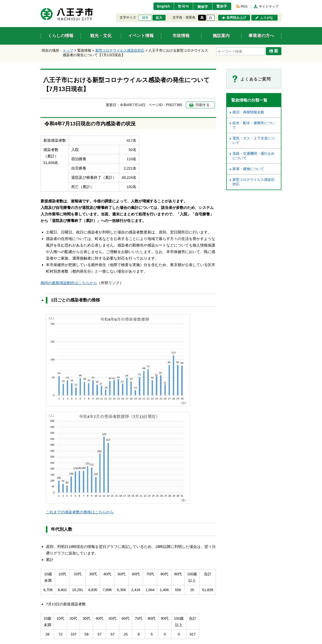Screen dimensions: 322x644
Task: Open 家屋・建物について sidebar link
Action: pos(248,169)
